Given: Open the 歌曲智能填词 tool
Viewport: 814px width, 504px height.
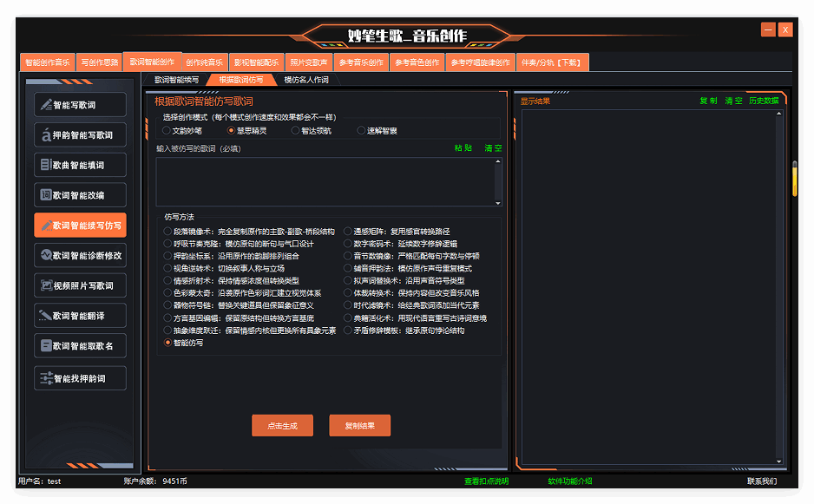Looking at the screenshot, I should pyautogui.click(x=80, y=165).
